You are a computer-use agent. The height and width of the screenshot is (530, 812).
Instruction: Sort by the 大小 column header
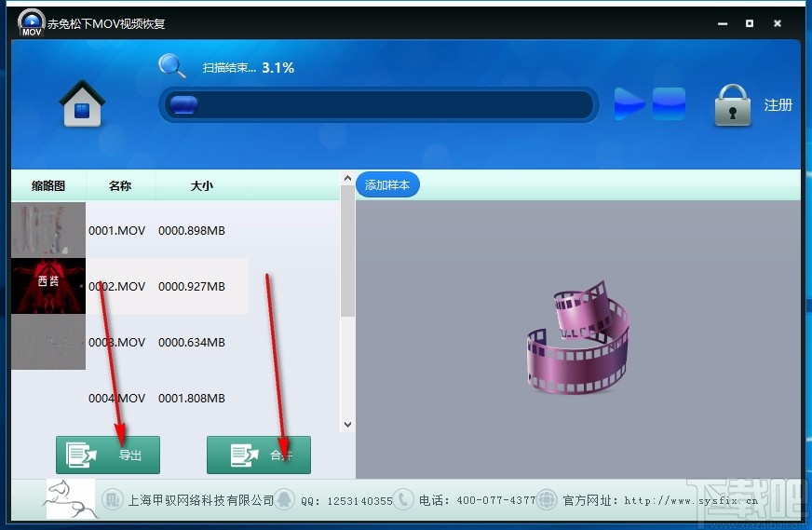(201, 185)
